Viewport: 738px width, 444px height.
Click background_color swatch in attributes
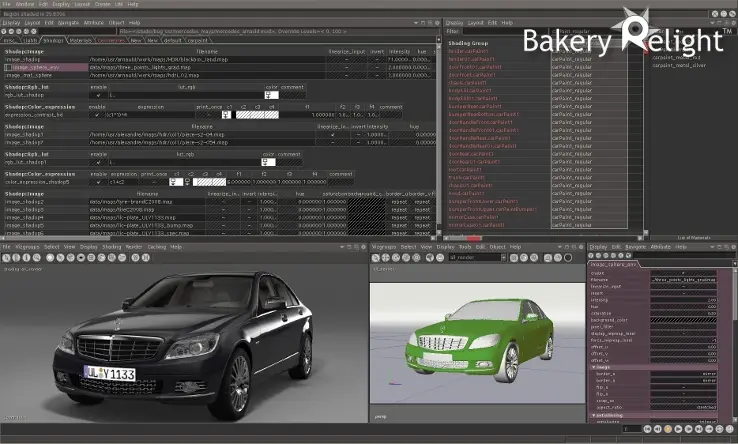[x=683, y=320]
